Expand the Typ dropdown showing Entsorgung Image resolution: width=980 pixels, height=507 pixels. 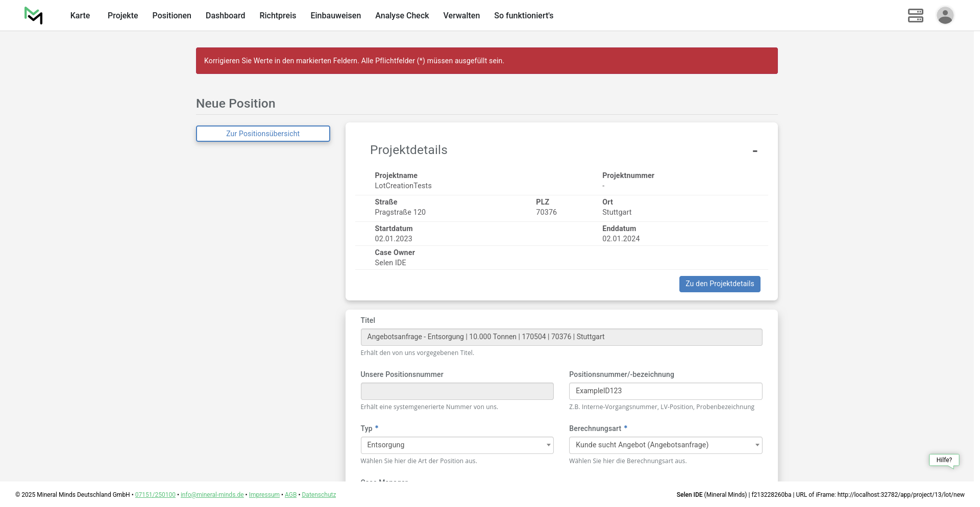coord(457,445)
